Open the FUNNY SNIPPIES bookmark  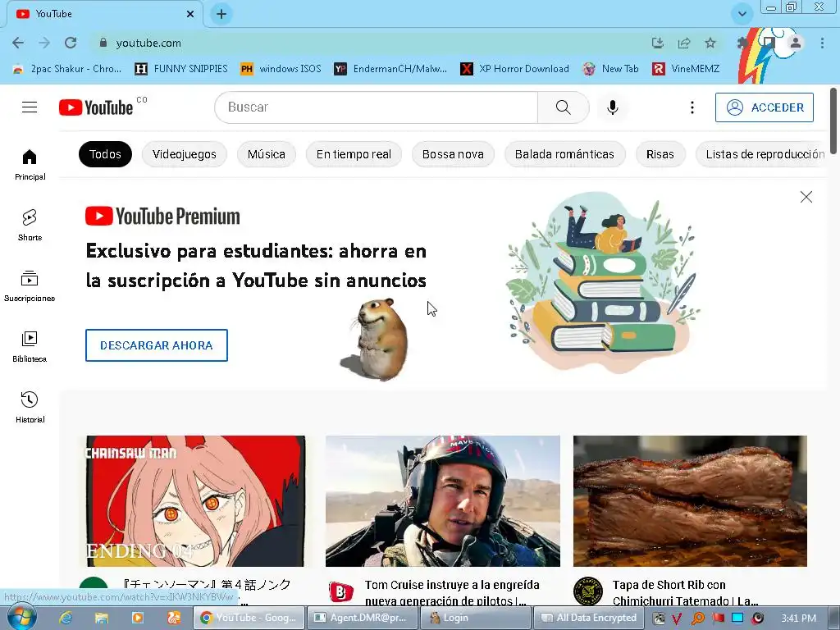point(181,69)
